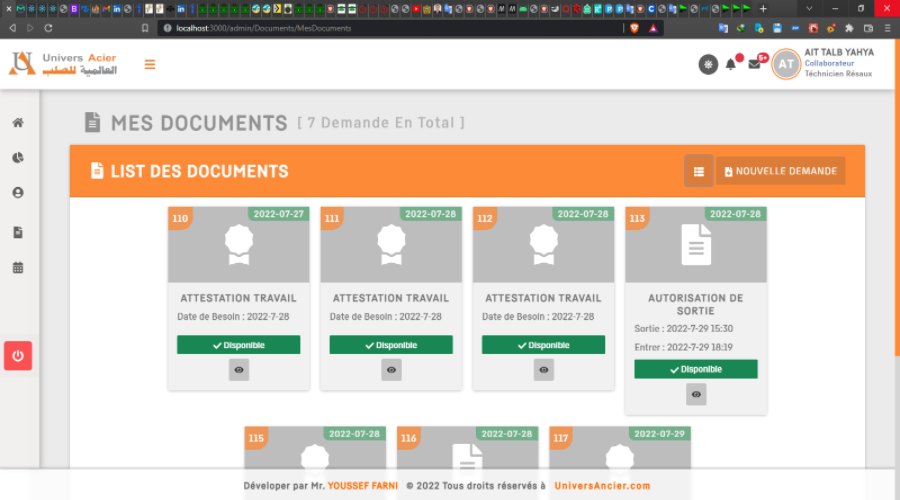Screen dimensions: 900x500
Task: Open the UniversAncier.com footer link
Action: tap(602, 486)
